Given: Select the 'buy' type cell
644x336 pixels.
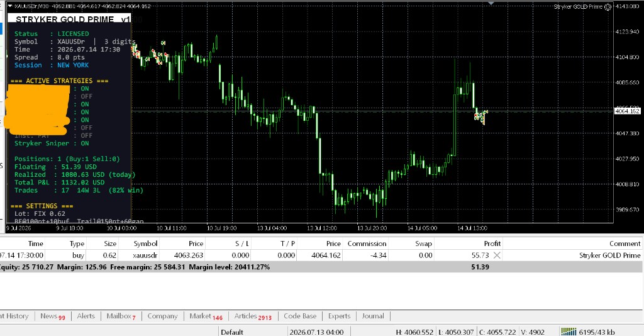Looking at the screenshot, I should click(x=78, y=255).
